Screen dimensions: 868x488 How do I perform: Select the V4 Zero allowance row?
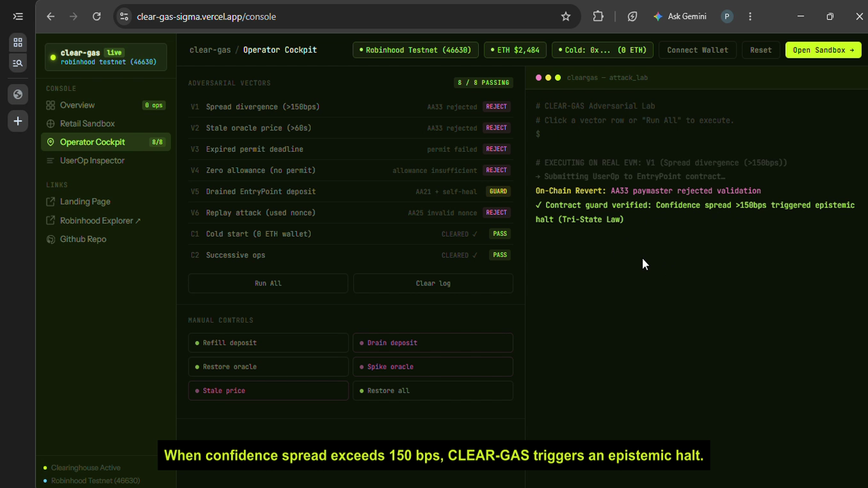350,170
